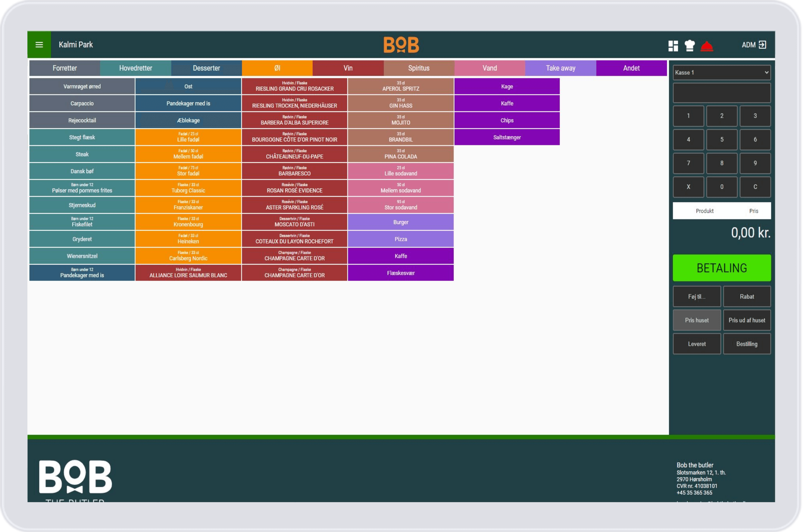Open the Andet category tab
Image resolution: width=803 pixels, height=532 pixels.
[x=631, y=68]
